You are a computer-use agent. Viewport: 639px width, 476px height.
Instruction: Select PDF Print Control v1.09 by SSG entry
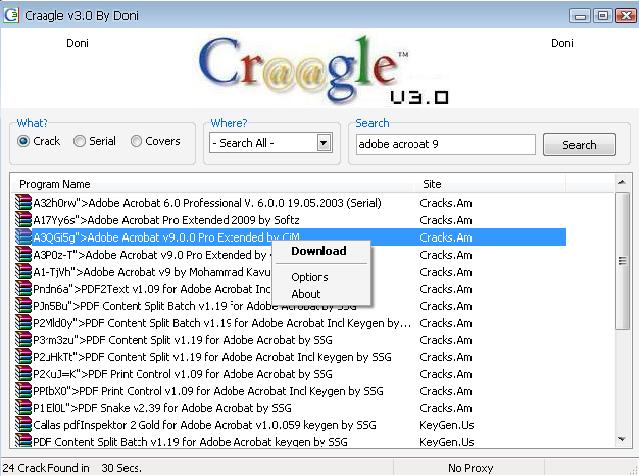[x=183, y=374]
